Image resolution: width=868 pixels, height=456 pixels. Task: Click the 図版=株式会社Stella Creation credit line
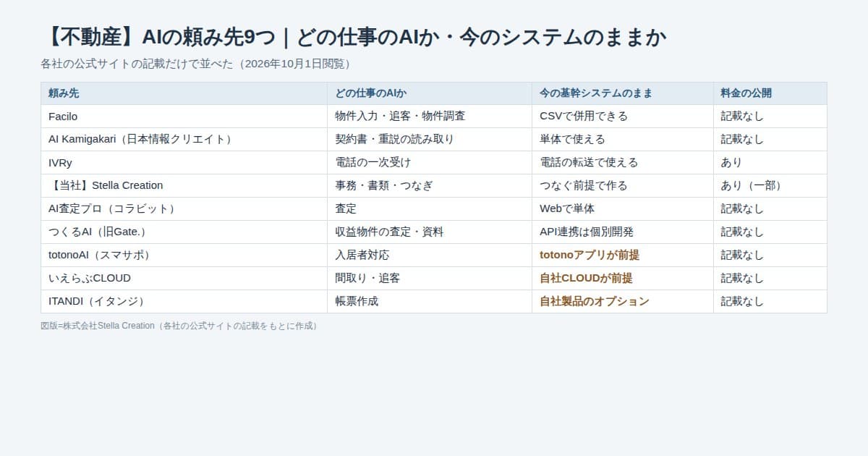coord(182,326)
